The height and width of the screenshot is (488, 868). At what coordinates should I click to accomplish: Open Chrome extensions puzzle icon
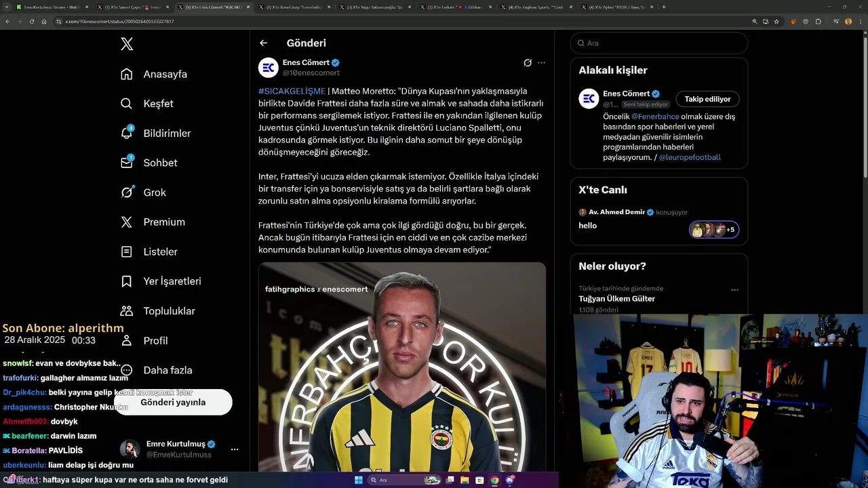[818, 22]
